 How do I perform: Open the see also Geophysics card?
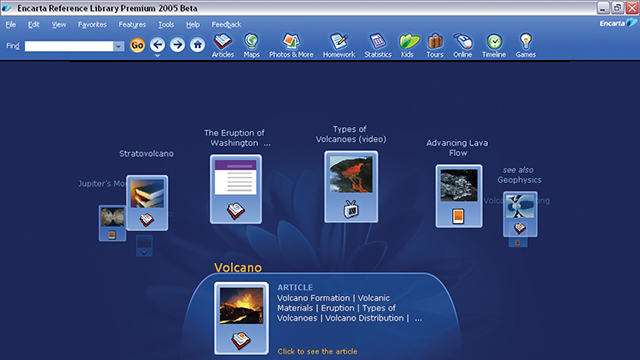520,214
